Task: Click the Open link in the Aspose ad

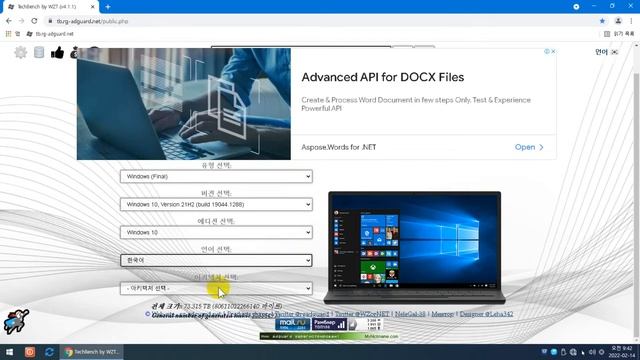Action: click(x=529, y=147)
